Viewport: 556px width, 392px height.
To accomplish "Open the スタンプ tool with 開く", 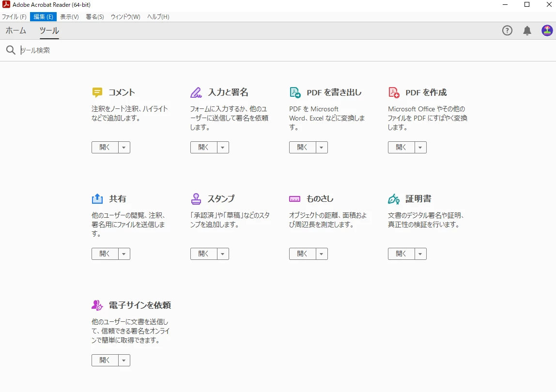I will tap(204, 254).
